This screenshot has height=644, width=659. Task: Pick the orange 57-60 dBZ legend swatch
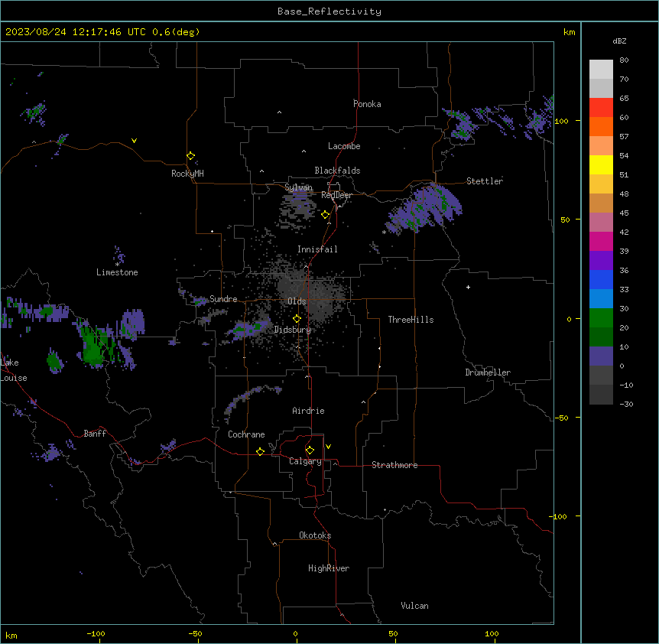click(x=601, y=126)
